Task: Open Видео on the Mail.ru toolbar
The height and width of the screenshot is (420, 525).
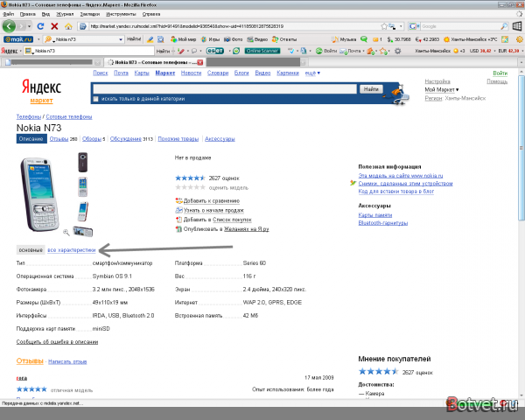Action: coord(257,39)
